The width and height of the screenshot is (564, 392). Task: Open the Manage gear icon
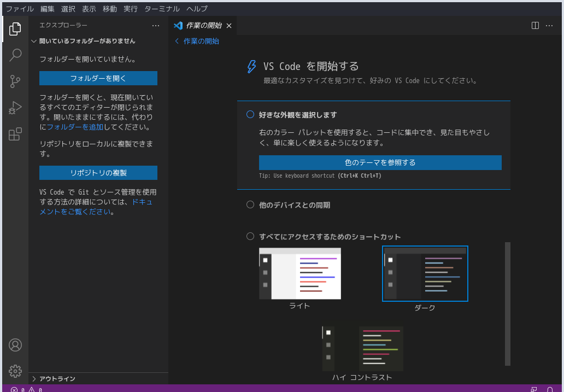tap(15, 371)
